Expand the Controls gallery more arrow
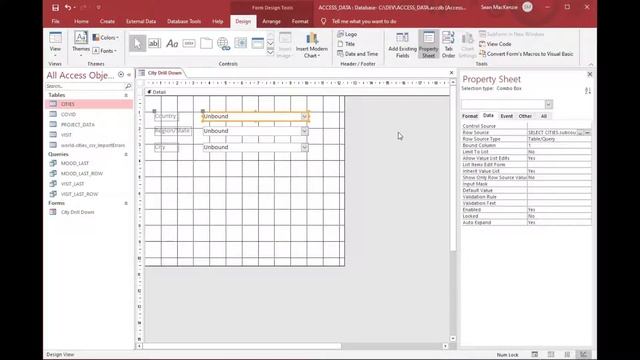 pos(270,52)
